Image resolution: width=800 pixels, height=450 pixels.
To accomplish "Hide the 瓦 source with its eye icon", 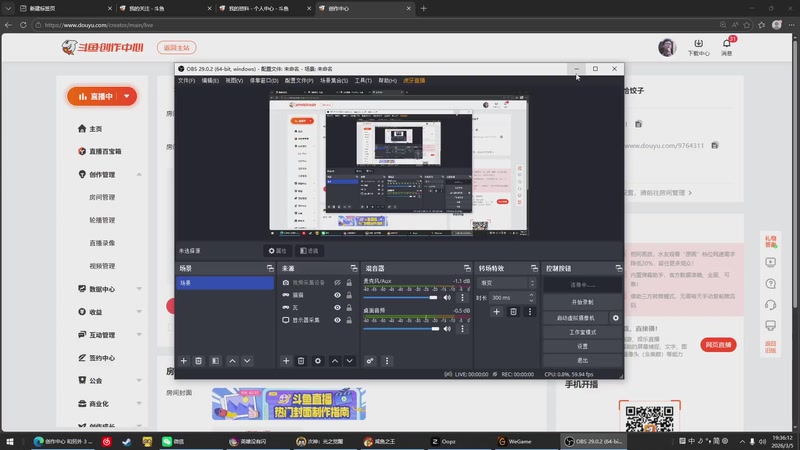I will 337,308.
